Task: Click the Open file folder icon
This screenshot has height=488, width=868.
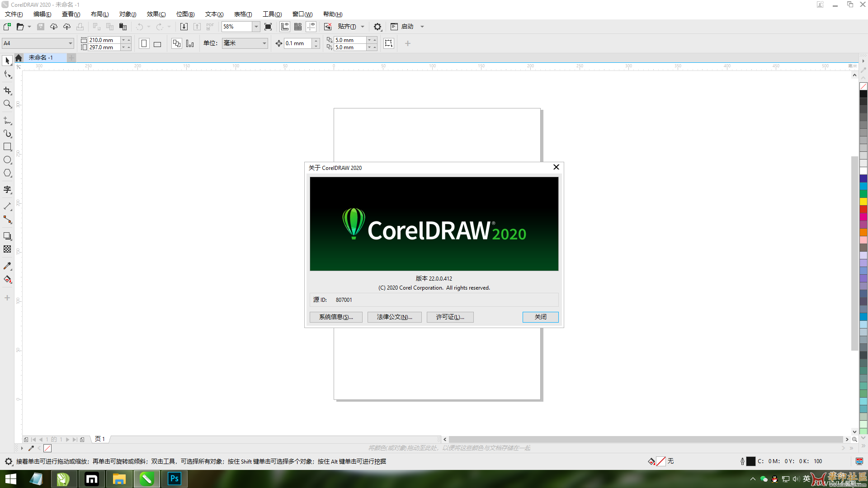Action: 20,27
